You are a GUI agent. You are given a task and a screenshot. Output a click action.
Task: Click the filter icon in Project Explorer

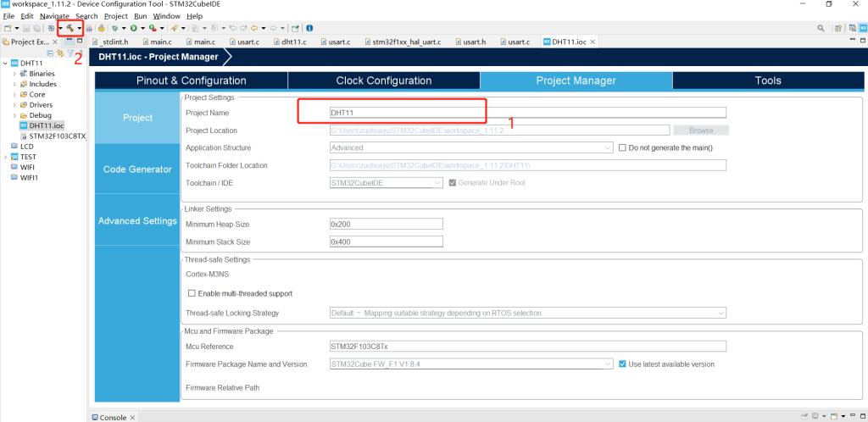pyautogui.click(x=70, y=53)
